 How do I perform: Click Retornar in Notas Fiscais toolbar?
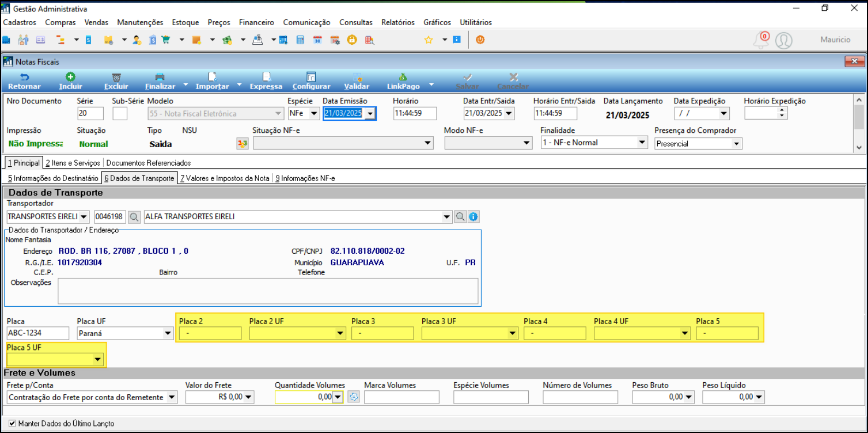[24, 81]
